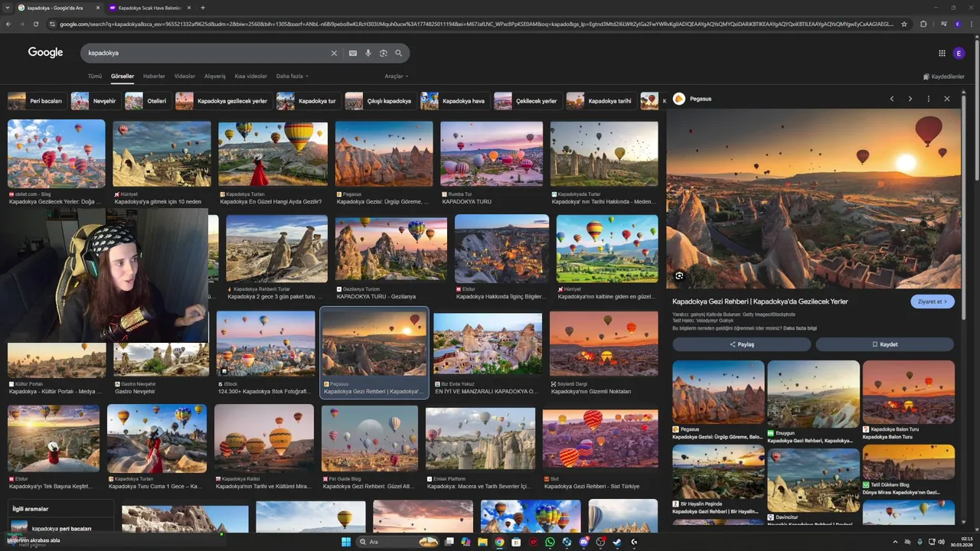
Task: Bookmark this page with the star icon
Action: click(x=904, y=24)
